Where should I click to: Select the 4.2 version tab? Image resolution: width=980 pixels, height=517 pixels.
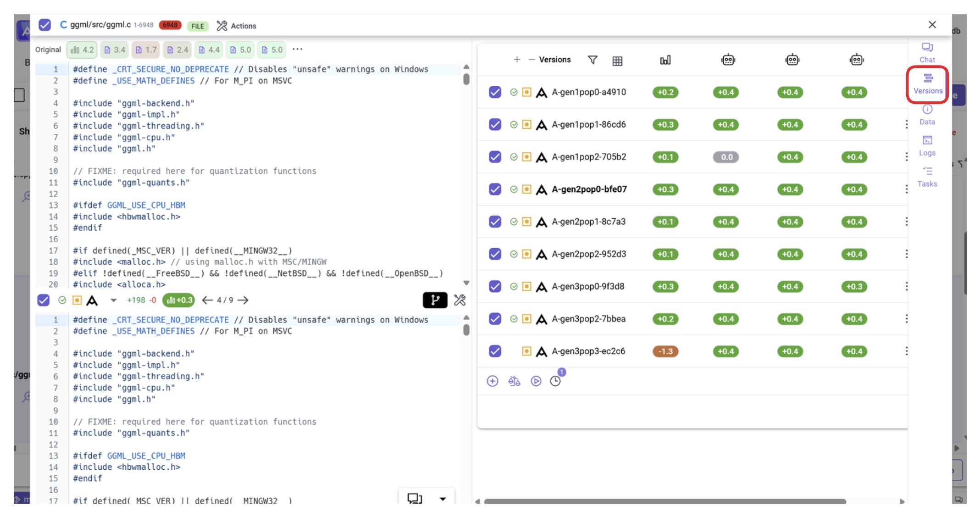[x=82, y=50]
